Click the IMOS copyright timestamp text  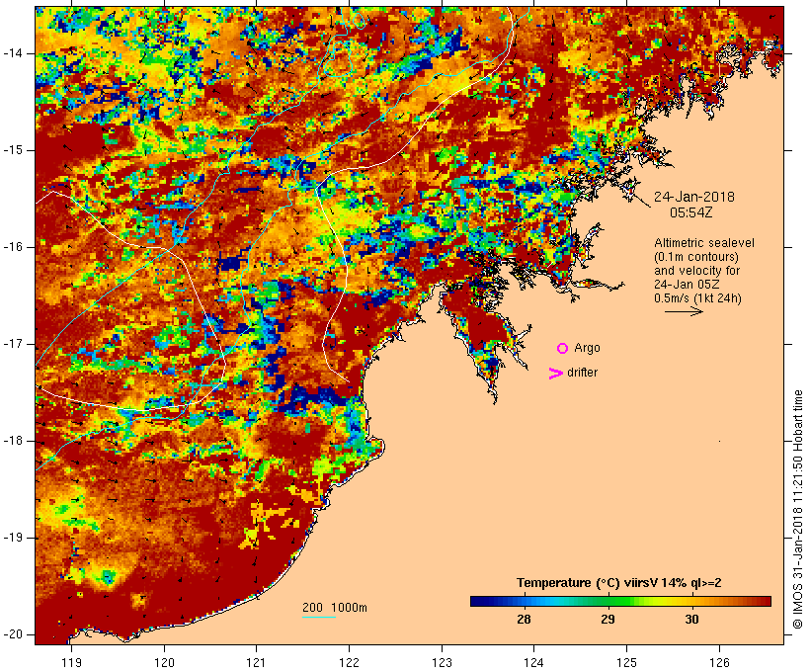[x=798, y=509]
